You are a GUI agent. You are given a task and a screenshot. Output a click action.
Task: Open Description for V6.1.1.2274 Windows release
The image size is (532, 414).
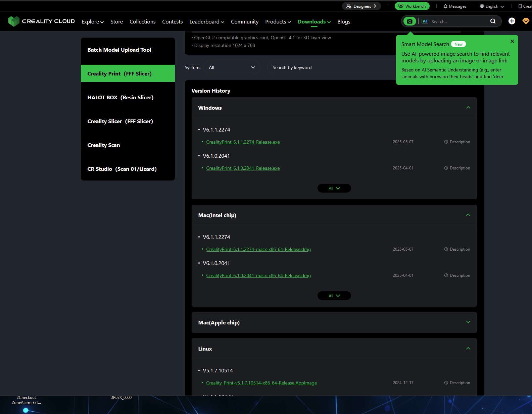[457, 142]
